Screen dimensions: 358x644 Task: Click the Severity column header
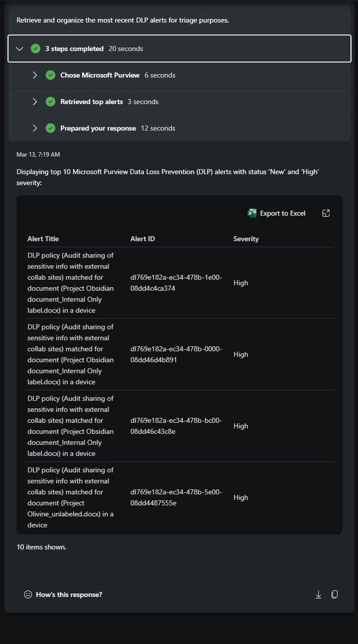(x=246, y=239)
